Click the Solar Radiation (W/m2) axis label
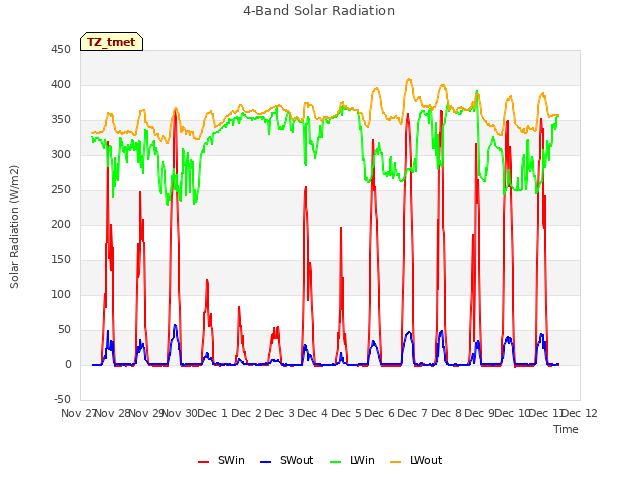 click(14, 227)
